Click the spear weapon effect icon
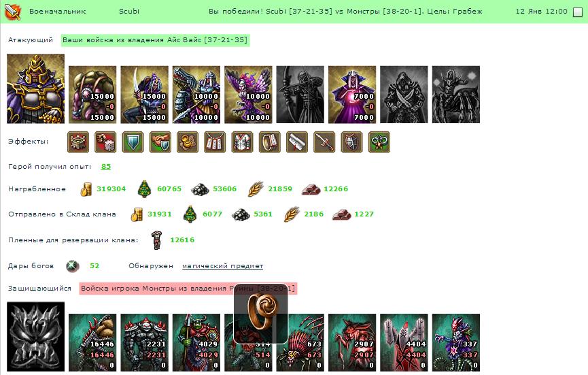The image size is (588, 375). coord(324,142)
